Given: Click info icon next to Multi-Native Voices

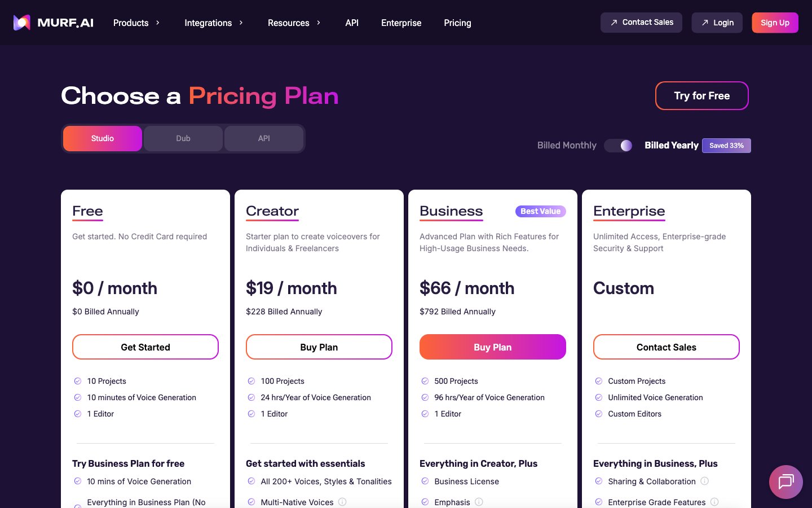Looking at the screenshot, I should [342, 502].
